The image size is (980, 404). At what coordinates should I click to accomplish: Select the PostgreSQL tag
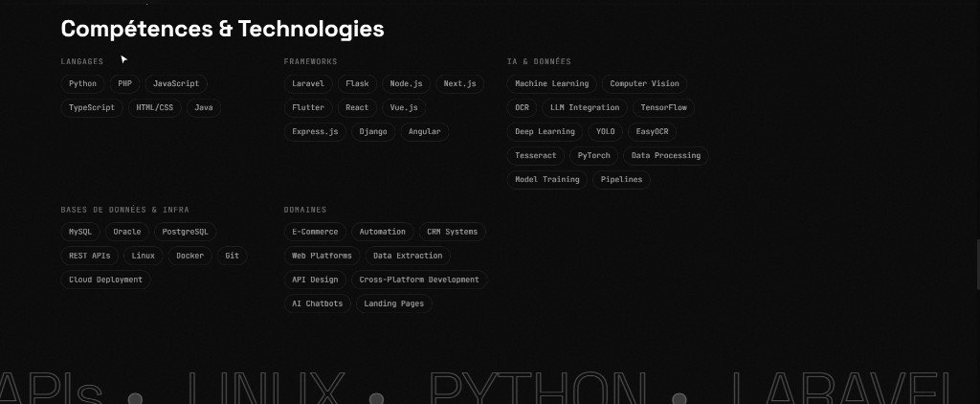point(186,232)
